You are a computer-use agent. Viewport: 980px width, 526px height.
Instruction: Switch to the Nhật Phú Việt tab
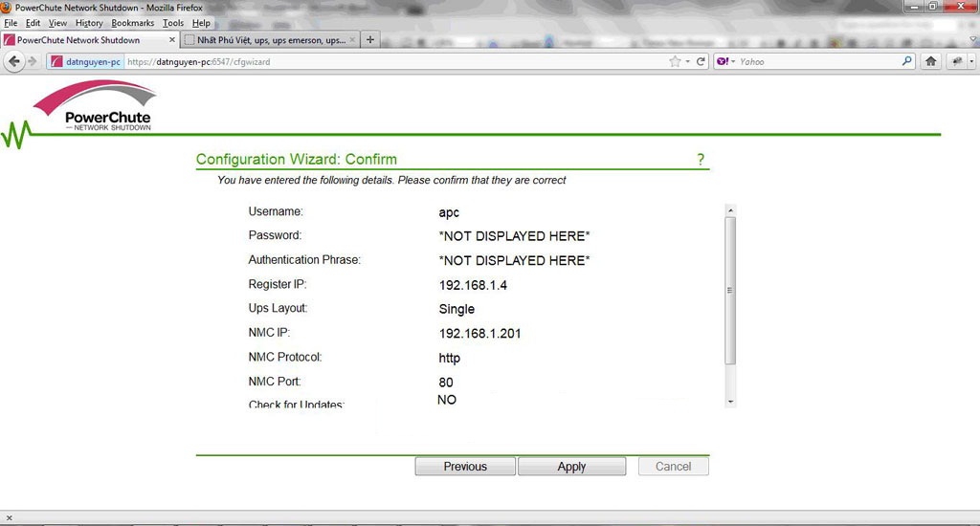pyautogui.click(x=270, y=39)
